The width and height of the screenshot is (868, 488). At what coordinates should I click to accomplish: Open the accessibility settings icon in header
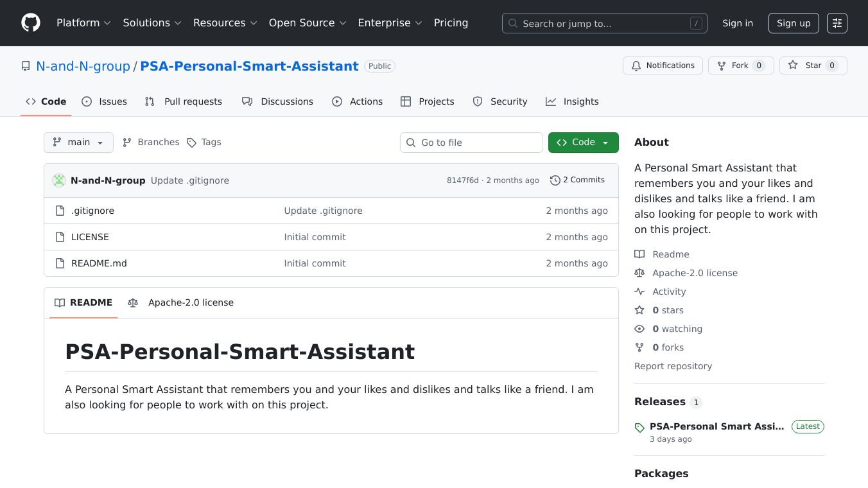pos(837,23)
